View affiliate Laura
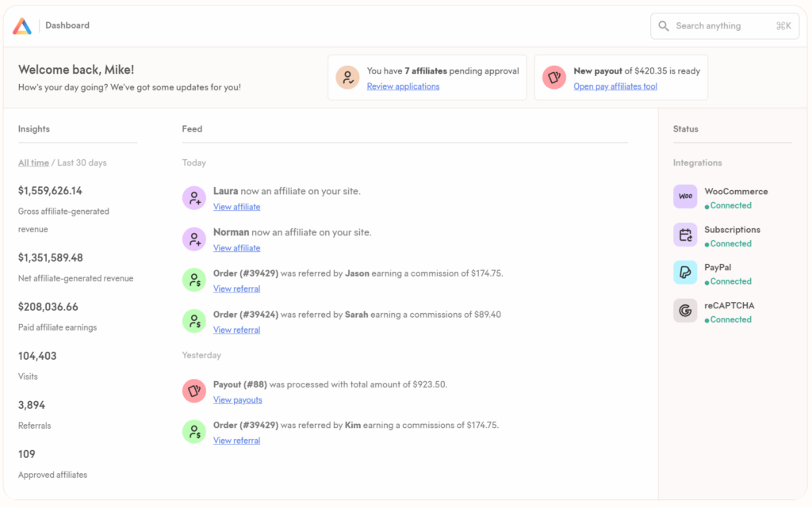The width and height of the screenshot is (812, 508). click(x=236, y=207)
